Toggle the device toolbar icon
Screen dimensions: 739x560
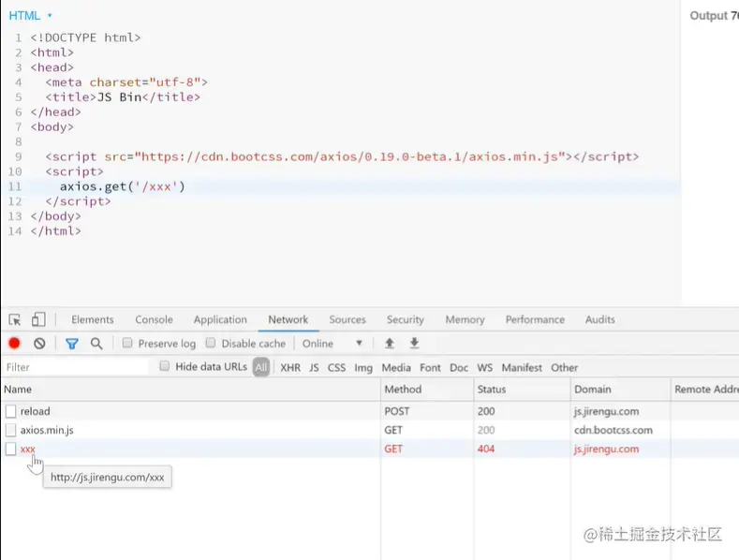point(38,319)
